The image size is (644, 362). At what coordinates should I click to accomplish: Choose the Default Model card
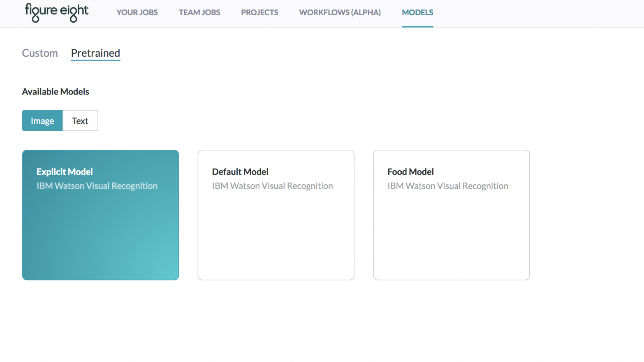click(276, 215)
